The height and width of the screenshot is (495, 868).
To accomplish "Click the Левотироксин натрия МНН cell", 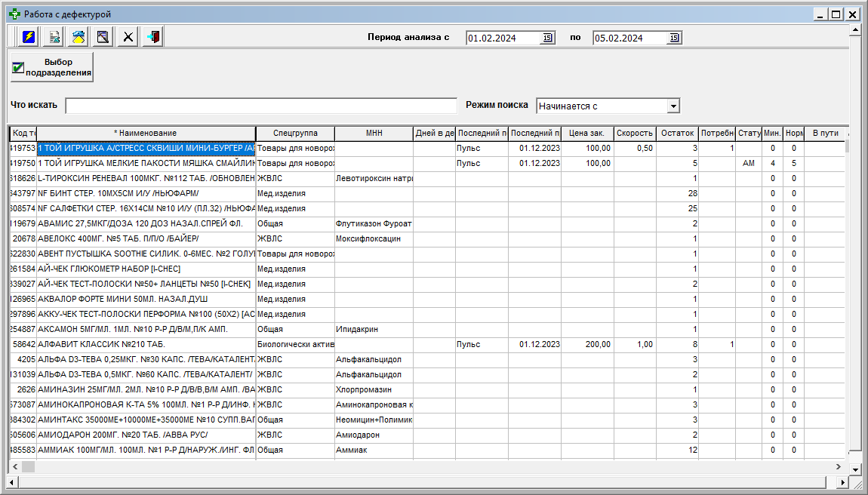I will 374,178.
